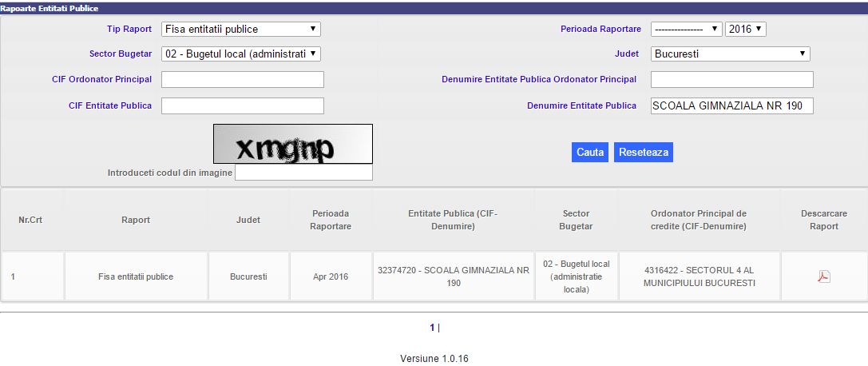Click the CIF Ordonator Principal input field
Image resolution: width=868 pixels, height=366 pixels.
[243, 79]
